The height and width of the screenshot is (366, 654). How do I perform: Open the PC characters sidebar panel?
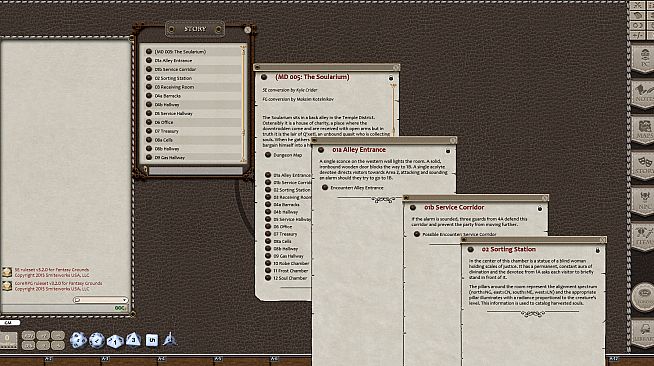pyautogui.click(x=644, y=59)
